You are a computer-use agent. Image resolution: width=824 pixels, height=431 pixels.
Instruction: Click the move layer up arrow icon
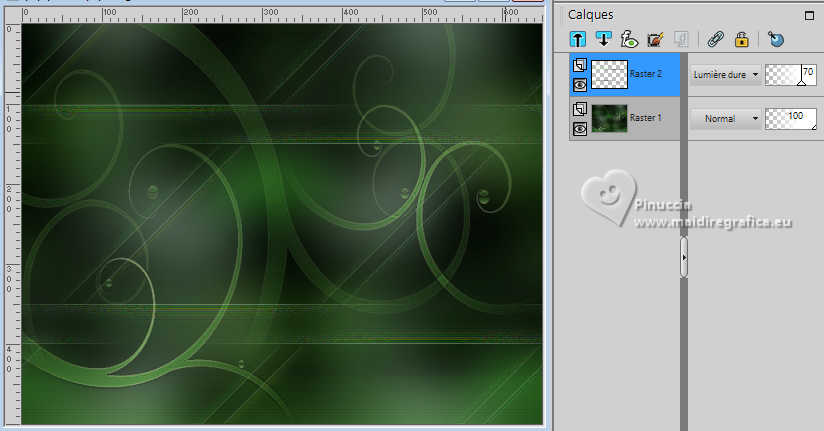coord(578,39)
